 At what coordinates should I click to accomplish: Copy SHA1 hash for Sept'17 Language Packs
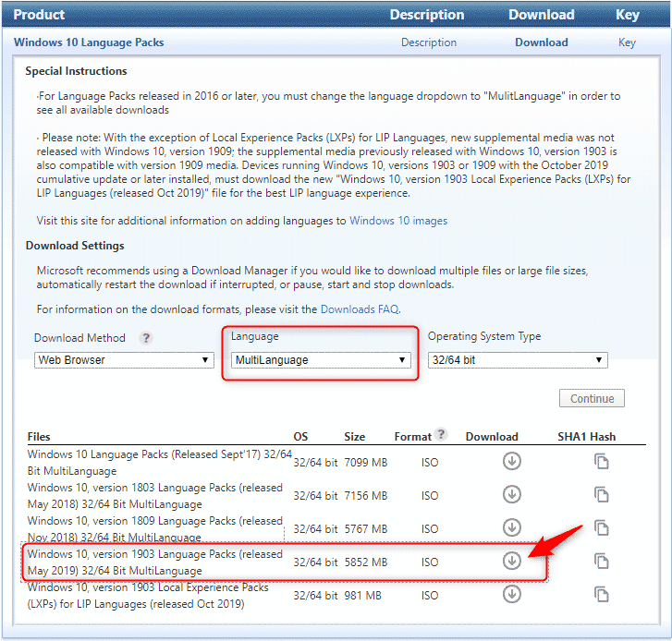tap(602, 462)
